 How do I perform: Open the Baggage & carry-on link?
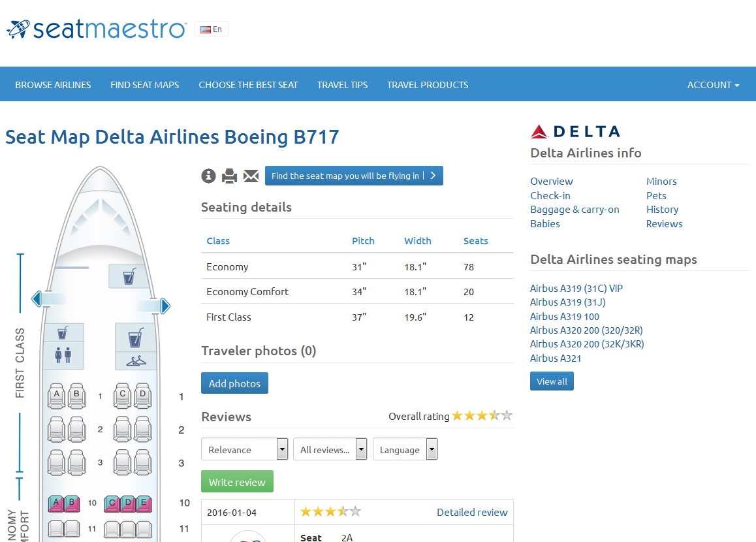click(575, 210)
